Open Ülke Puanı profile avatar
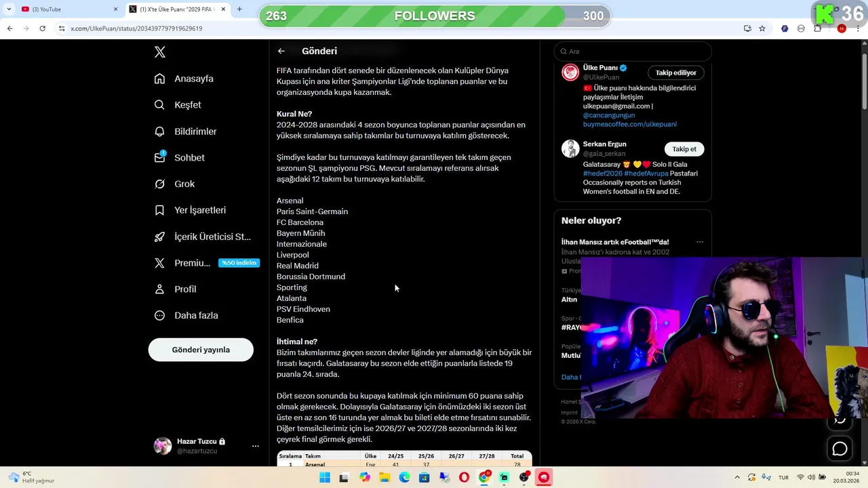Viewport: 868px width, 488px height. point(570,73)
